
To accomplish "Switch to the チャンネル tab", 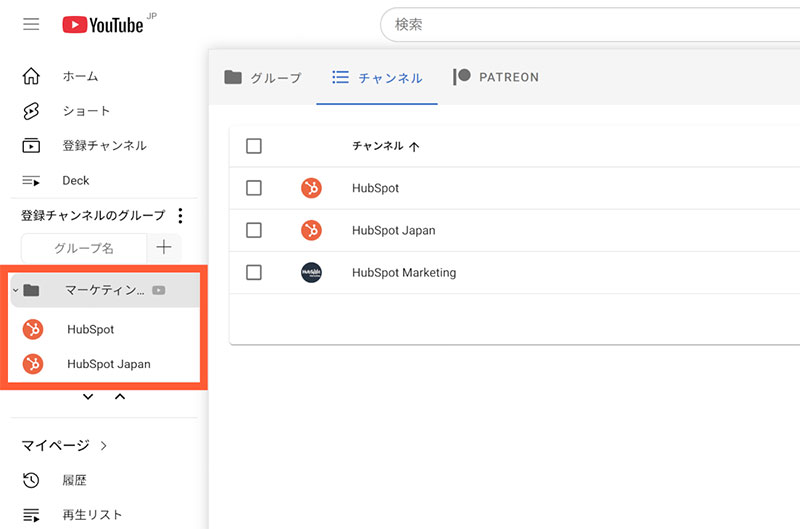I will [x=377, y=78].
